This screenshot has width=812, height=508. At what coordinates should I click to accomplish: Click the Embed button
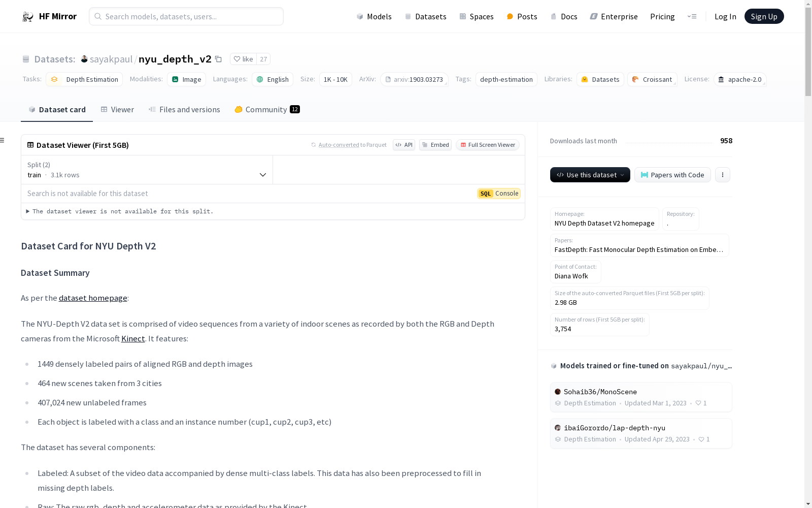coord(435,145)
